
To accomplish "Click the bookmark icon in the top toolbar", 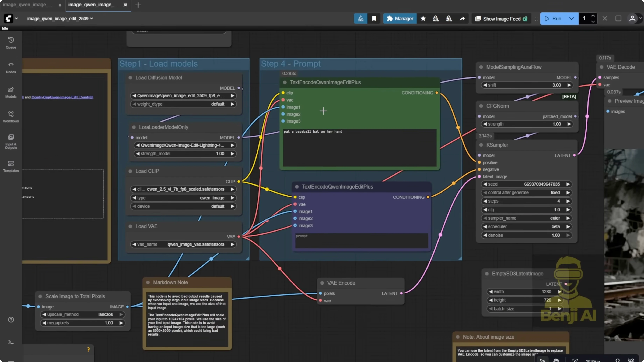I will click(x=374, y=19).
